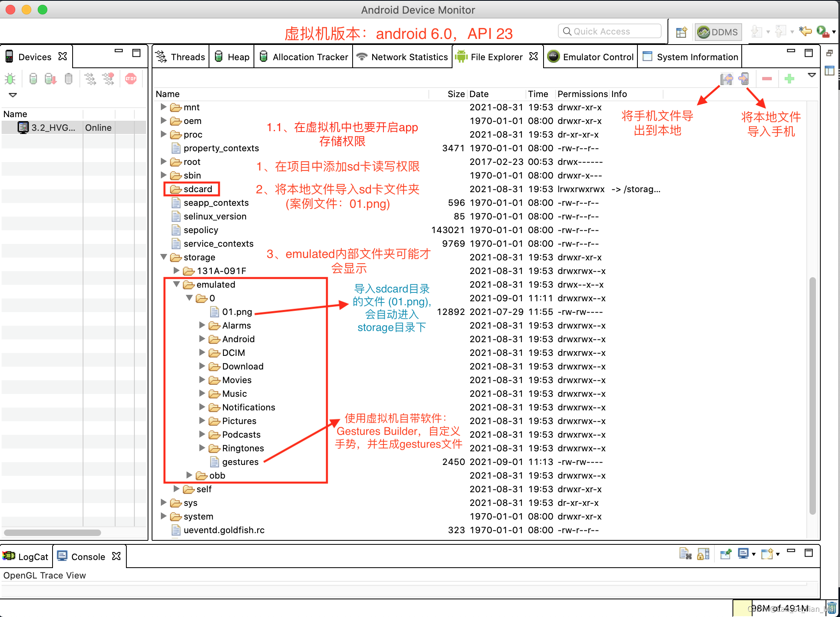Click the heap memory usage indicator

coord(777,607)
